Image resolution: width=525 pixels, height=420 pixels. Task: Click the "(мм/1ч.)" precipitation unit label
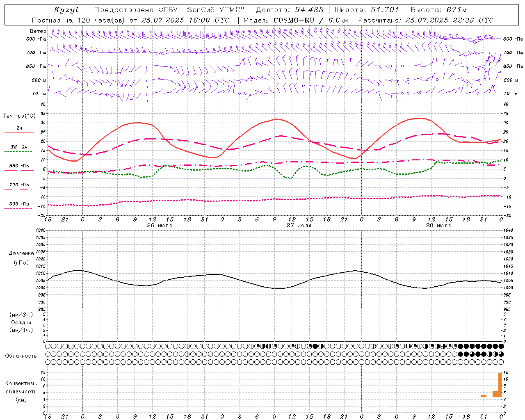[x=21, y=330]
